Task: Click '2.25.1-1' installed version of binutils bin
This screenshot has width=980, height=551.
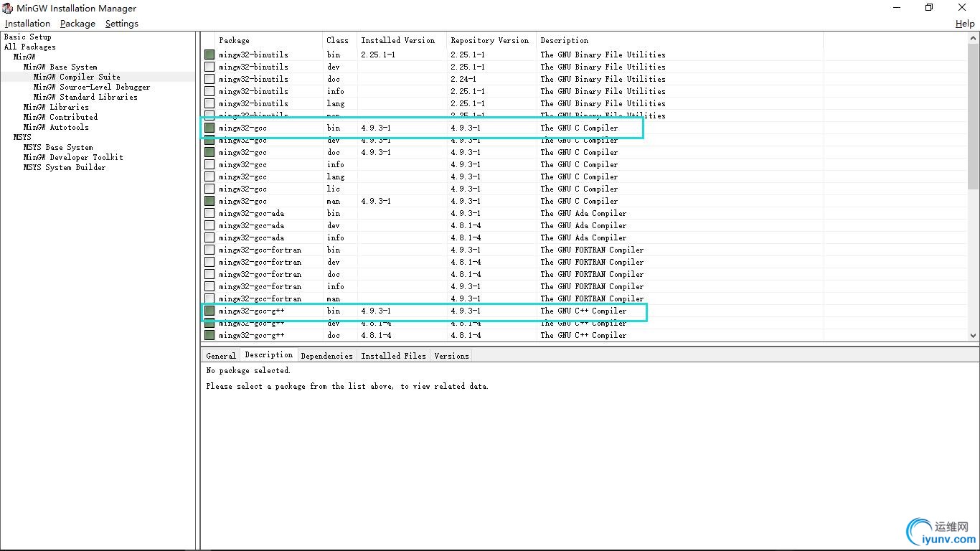Action: pos(378,55)
